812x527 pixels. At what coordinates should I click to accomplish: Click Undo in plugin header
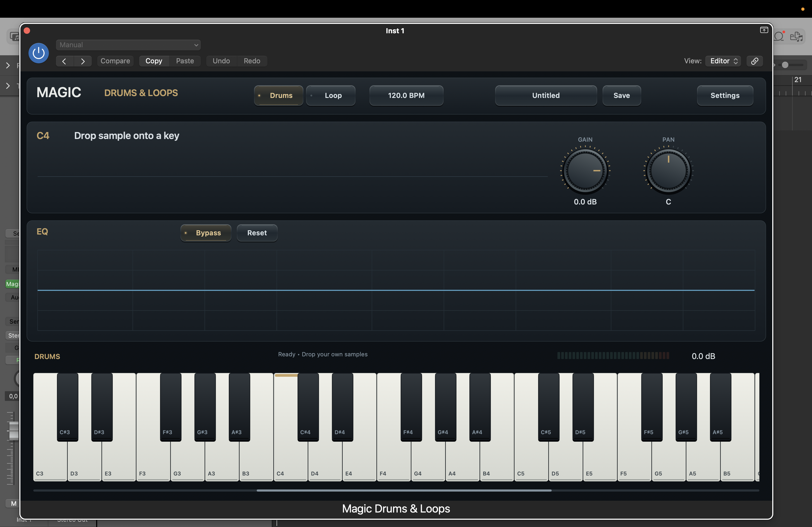click(x=221, y=61)
